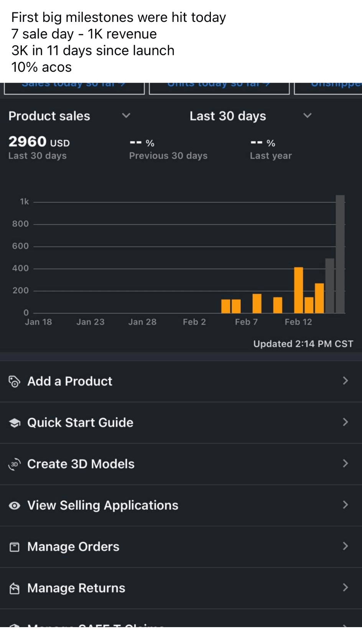Select the Sales today so far card
This screenshot has width=362, height=644.
[x=74, y=87]
